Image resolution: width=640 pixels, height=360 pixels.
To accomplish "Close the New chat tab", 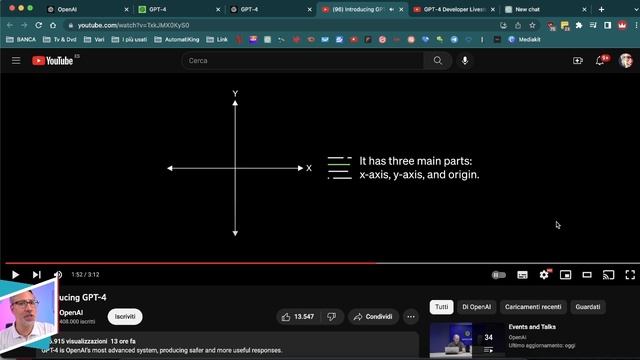I will 584,9.
